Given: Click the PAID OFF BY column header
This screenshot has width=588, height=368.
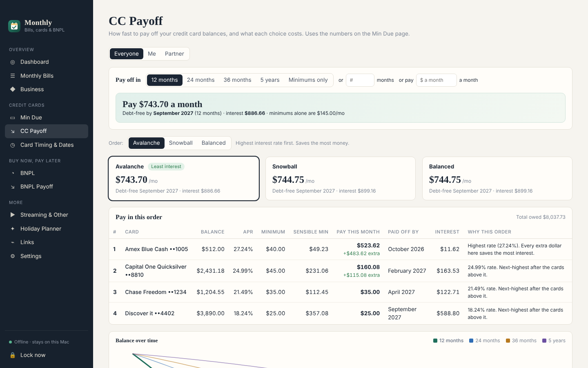Looking at the screenshot, I should tap(403, 232).
